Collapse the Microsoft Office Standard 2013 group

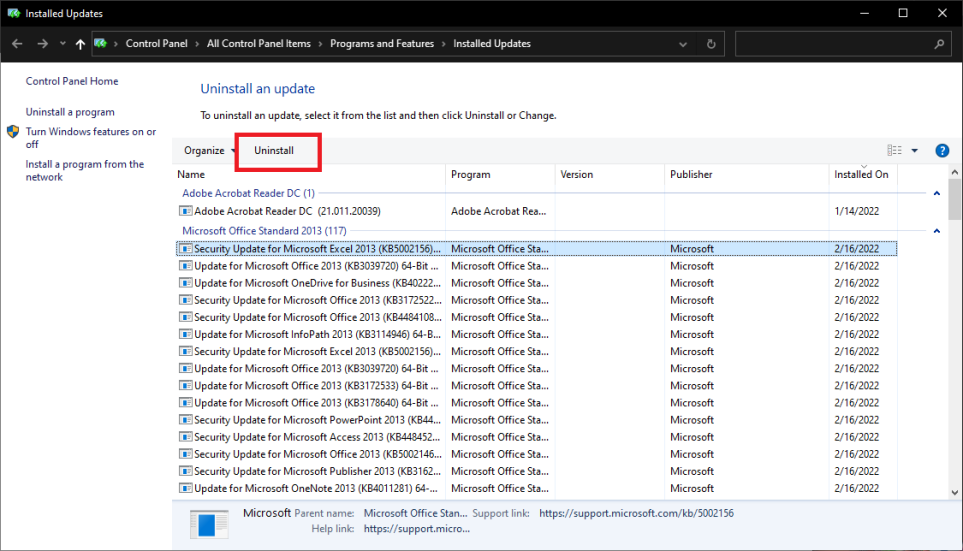point(937,231)
